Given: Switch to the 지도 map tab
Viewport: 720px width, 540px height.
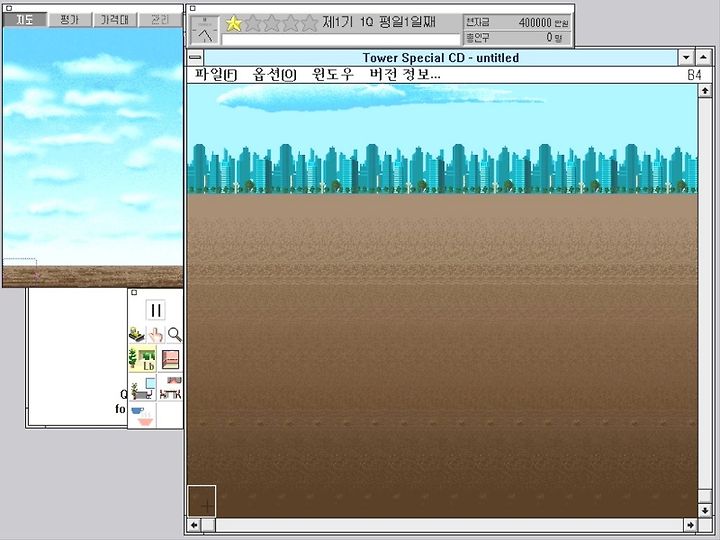Looking at the screenshot, I should pyautogui.click(x=25, y=20).
